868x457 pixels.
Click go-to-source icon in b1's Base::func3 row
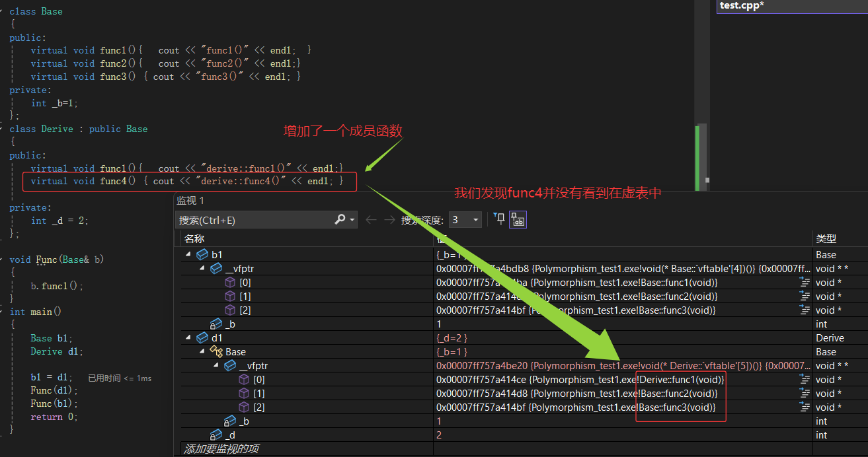[x=805, y=310]
